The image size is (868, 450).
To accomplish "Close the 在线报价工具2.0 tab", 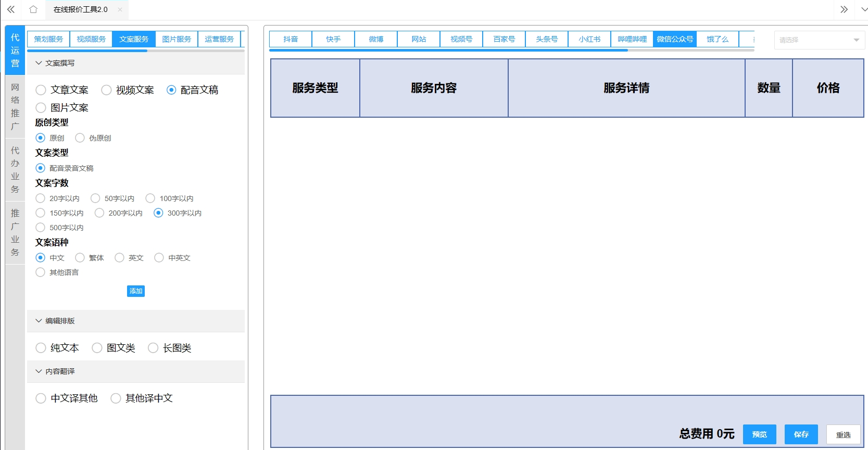I will pyautogui.click(x=120, y=9).
